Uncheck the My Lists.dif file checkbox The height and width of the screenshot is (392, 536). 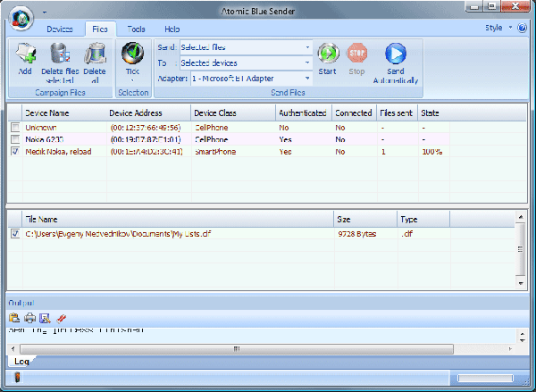(15, 234)
